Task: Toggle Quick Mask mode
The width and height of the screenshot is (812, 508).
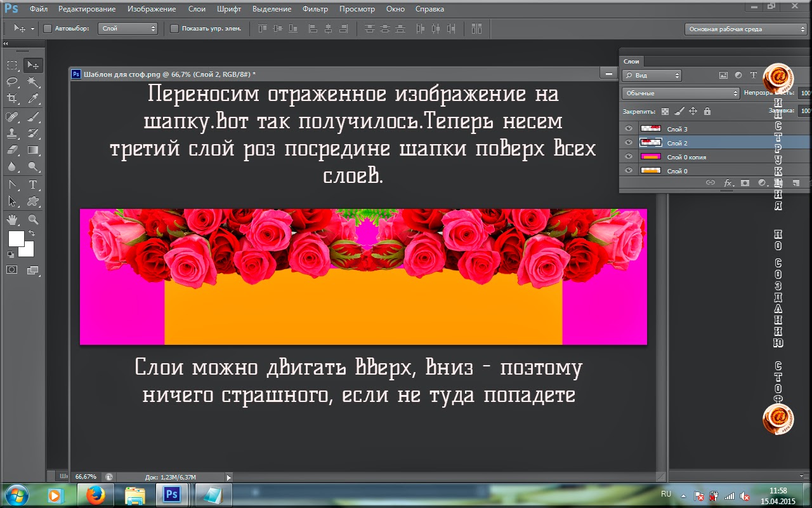Action: coord(12,270)
